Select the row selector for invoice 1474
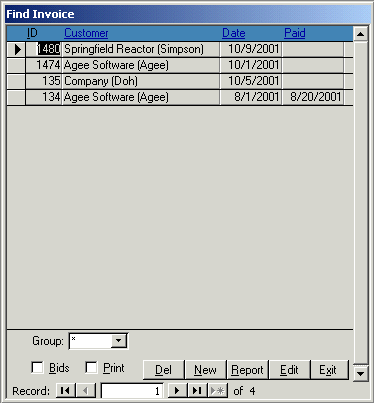This screenshot has width=374, height=403. (16, 65)
